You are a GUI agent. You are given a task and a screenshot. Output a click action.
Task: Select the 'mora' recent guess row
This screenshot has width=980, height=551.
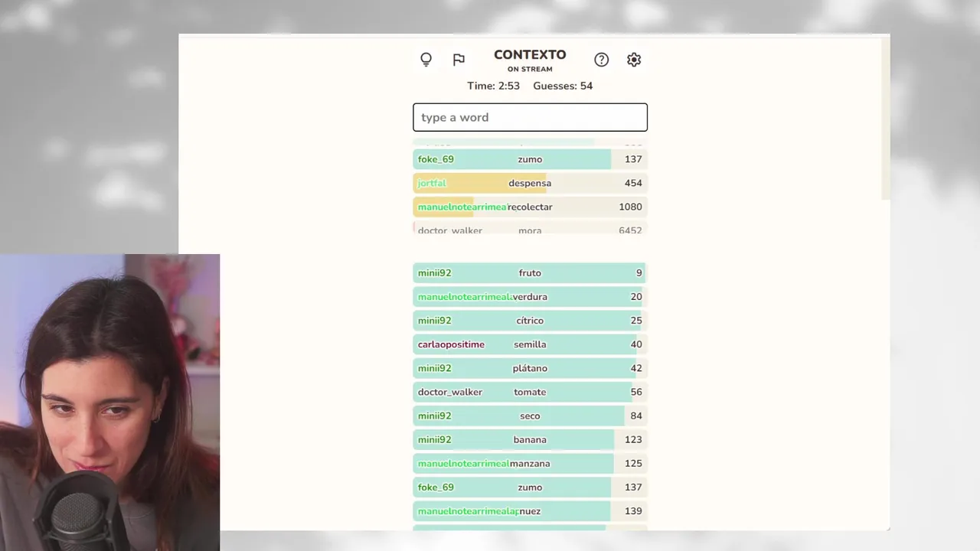(530, 229)
